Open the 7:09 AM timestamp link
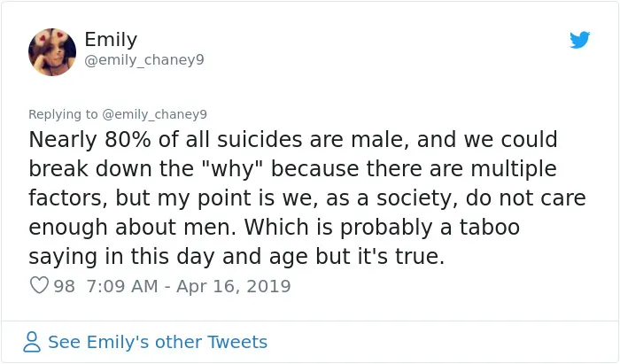Image resolution: width=620 pixels, height=364 pixels. 122,286
